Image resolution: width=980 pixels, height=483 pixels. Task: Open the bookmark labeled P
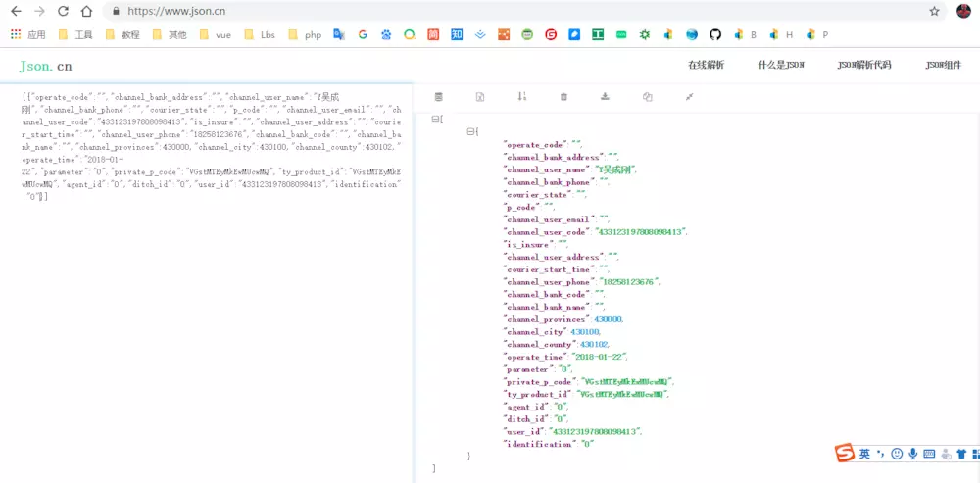pyautogui.click(x=817, y=35)
